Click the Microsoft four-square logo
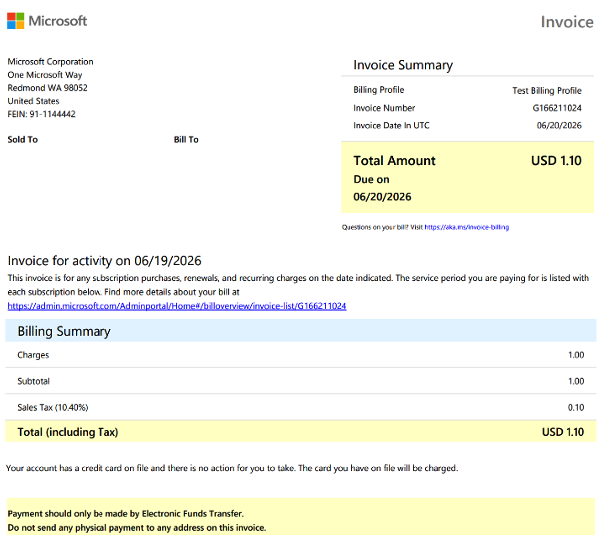This screenshot has width=610, height=546. pos(16,21)
